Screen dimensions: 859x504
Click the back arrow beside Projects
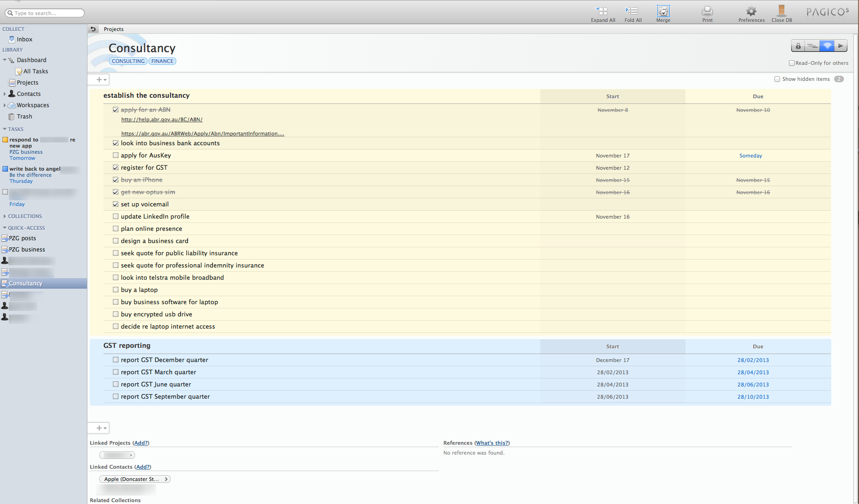pos(93,29)
